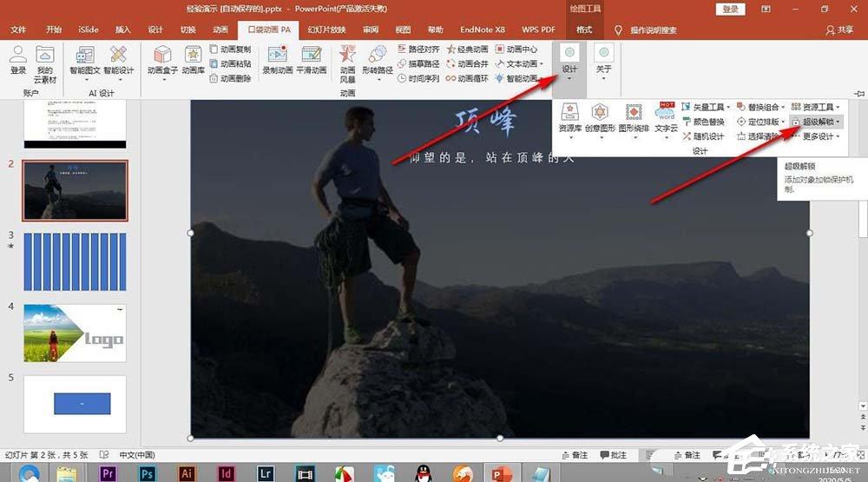The width and height of the screenshot is (868, 482).
Task: Open QQ penguin from taskbar
Action: point(423,473)
